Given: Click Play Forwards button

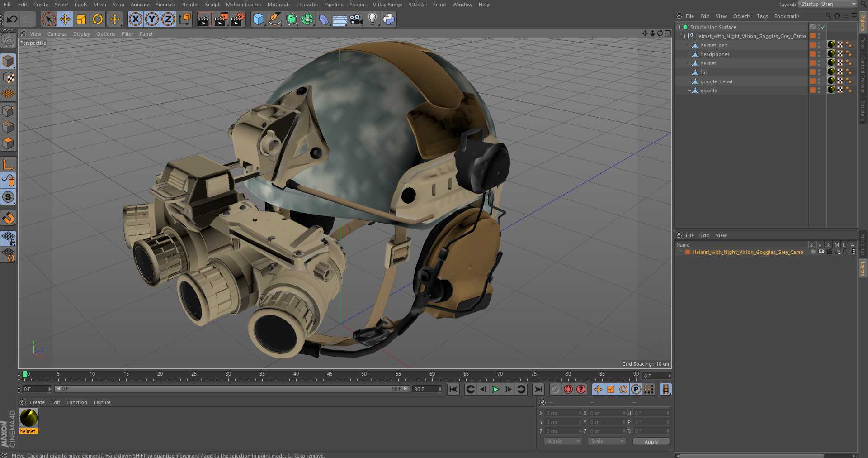Looking at the screenshot, I should pyautogui.click(x=495, y=389).
